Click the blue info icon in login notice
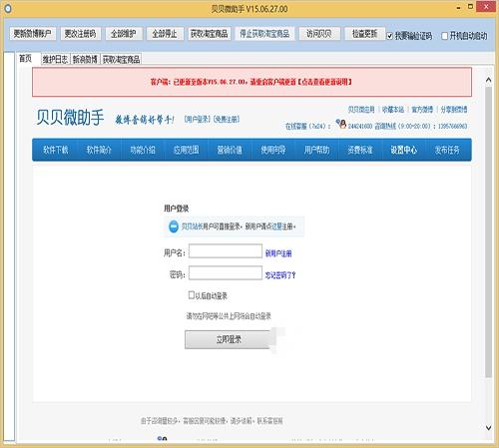Viewport: 499px width, 448px height. [174, 226]
